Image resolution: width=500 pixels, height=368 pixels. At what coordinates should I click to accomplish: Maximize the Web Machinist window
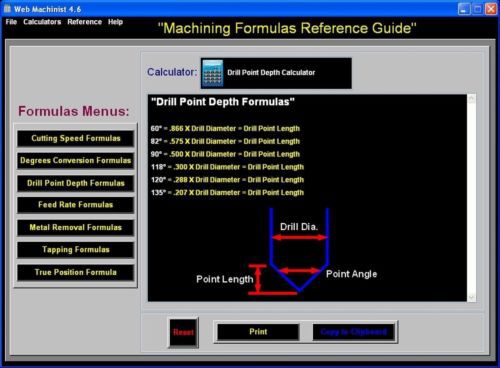coord(477,9)
